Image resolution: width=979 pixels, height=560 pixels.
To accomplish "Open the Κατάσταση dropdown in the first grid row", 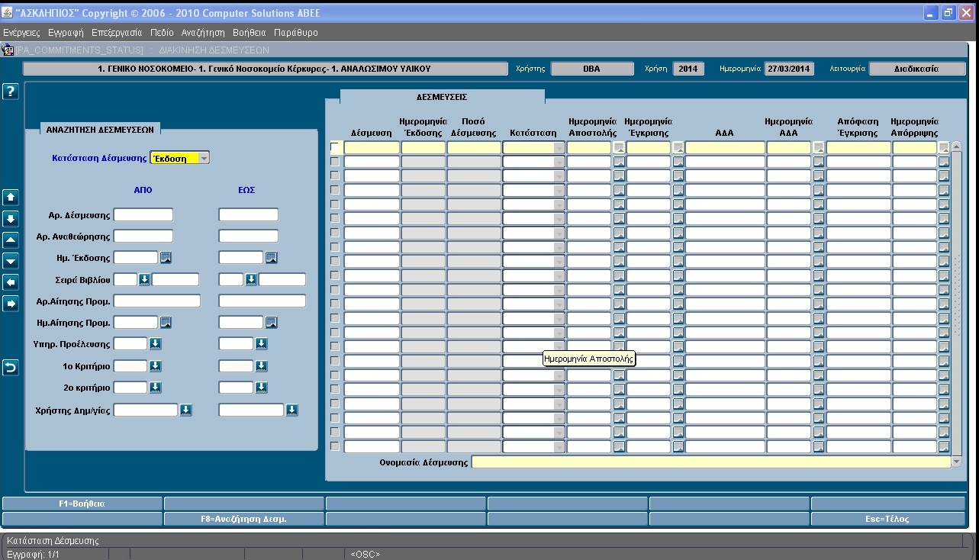I will tap(559, 147).
